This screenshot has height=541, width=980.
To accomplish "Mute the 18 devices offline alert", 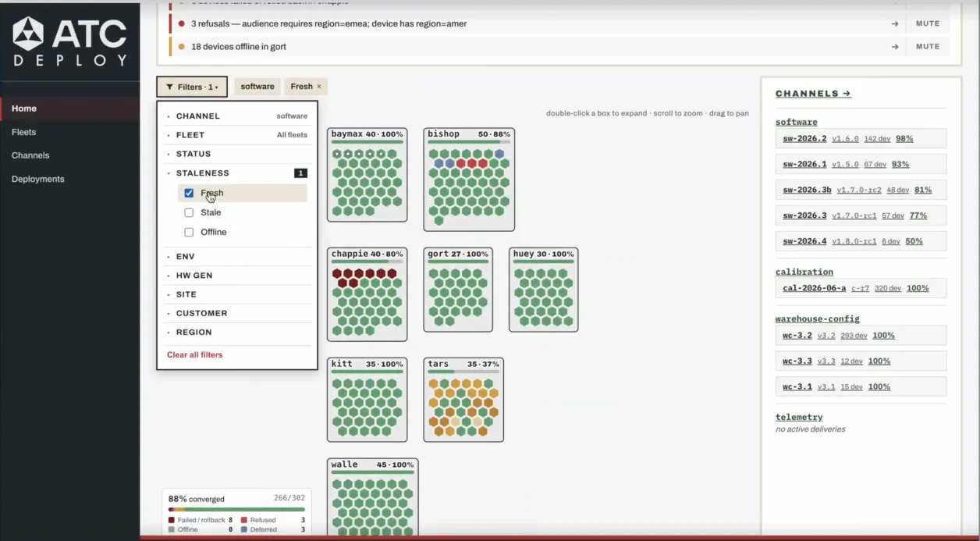I will pyautogui.click(x=928, y=47).
